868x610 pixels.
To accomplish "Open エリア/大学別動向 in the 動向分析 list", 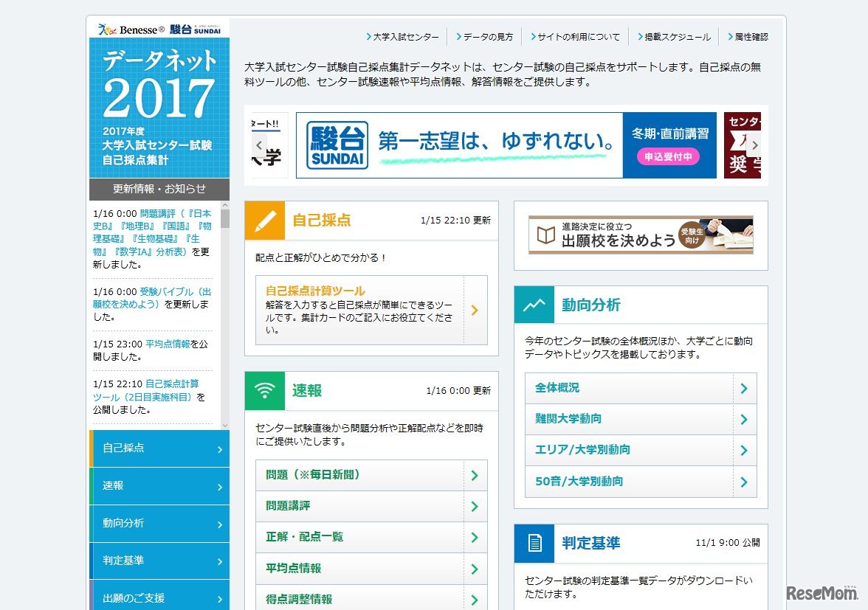I will pyautogui.click(x=641, y=450).
